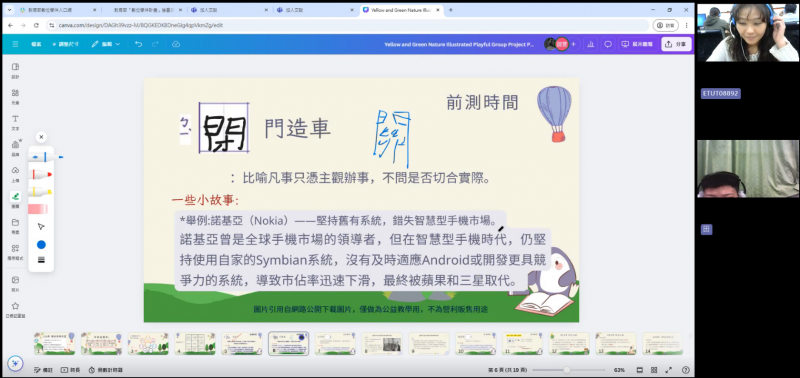Go back in browser history
800x378 pixels.
[x=10, y=25]
